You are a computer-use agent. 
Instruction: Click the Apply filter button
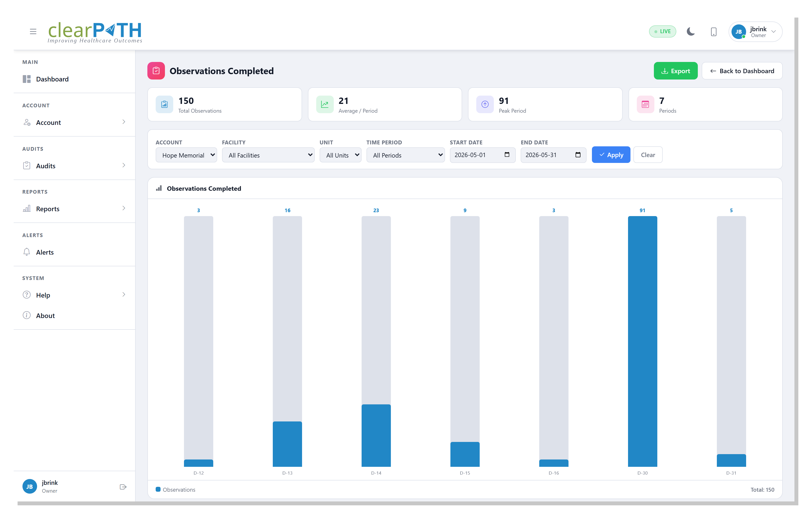coord(611,155)
